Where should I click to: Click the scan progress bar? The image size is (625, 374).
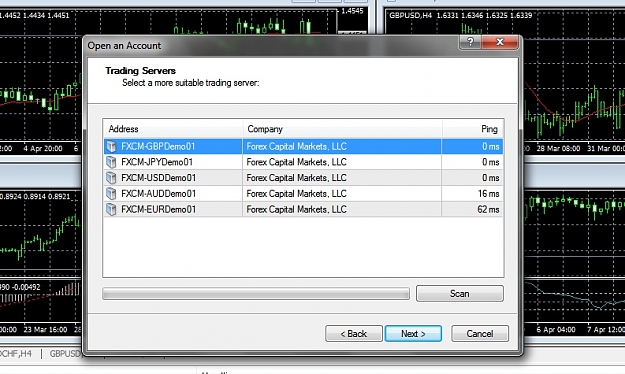click(256, 294)
